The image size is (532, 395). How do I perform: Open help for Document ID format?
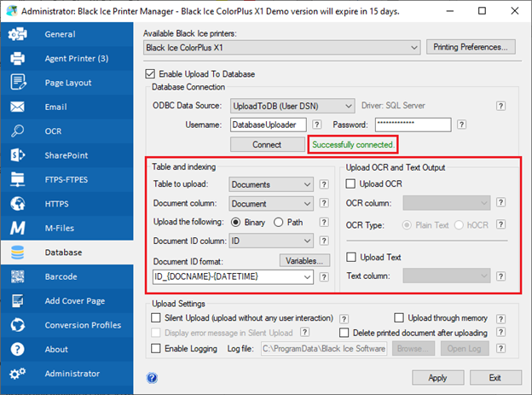coord(324,277)
